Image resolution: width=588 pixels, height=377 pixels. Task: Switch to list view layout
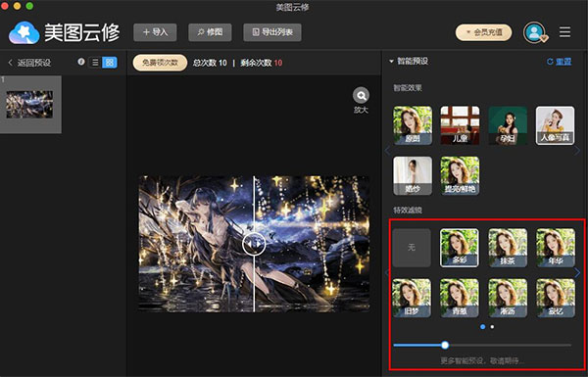point(95,63)
